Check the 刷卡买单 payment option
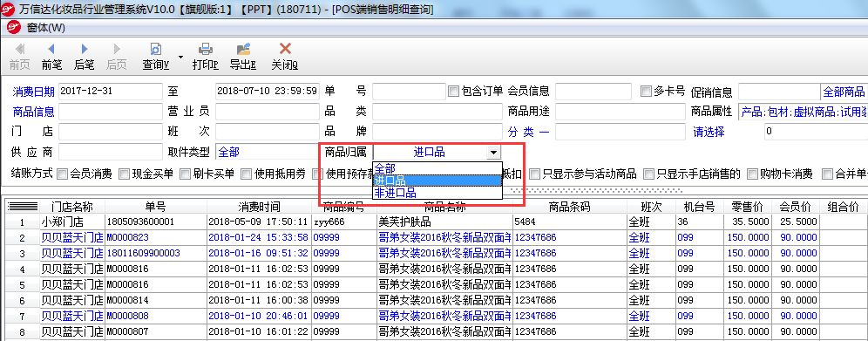Image resolution: width=868 pixels, height=341 pixels. click(x=186, y=174)
